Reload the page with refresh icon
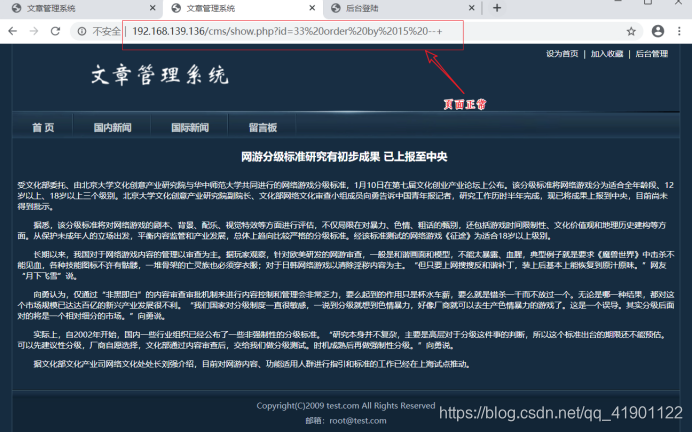Viewport: 693px width, 432px height. pyautogui.click(x=55, y=31)
